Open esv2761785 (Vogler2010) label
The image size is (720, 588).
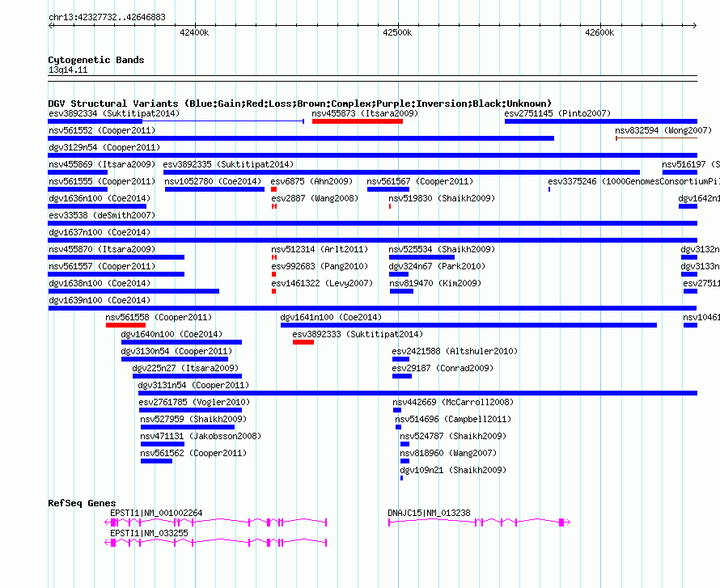point(194,402)
